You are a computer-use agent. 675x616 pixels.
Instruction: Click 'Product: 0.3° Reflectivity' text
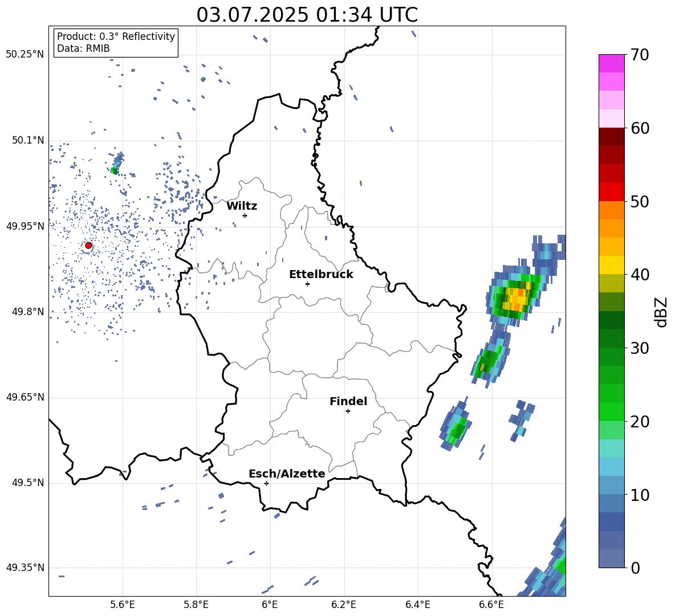click(116, 36)
